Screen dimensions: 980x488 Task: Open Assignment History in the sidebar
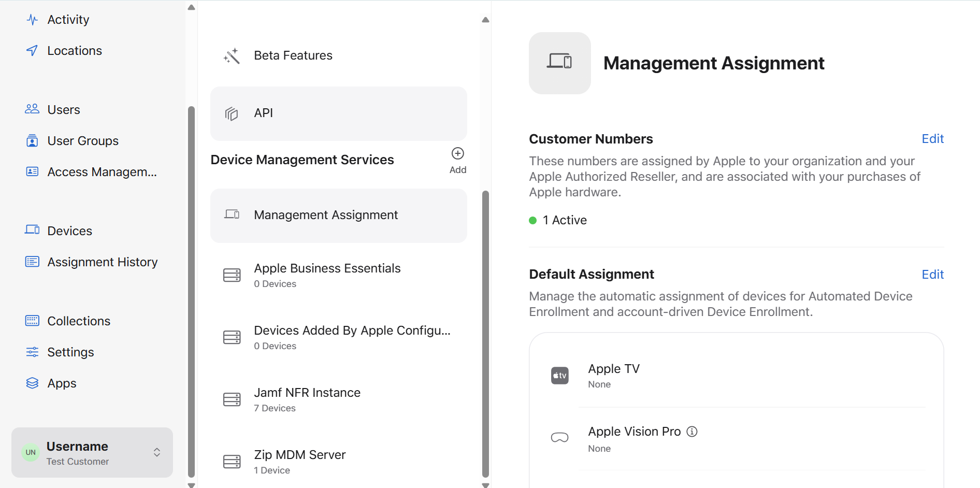click(x=102, y=262)
